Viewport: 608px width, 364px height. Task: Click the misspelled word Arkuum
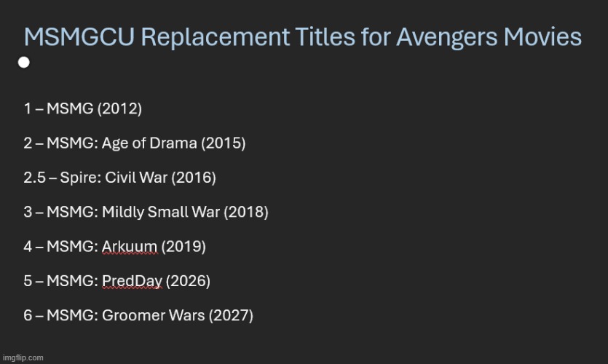coord(130,247)
